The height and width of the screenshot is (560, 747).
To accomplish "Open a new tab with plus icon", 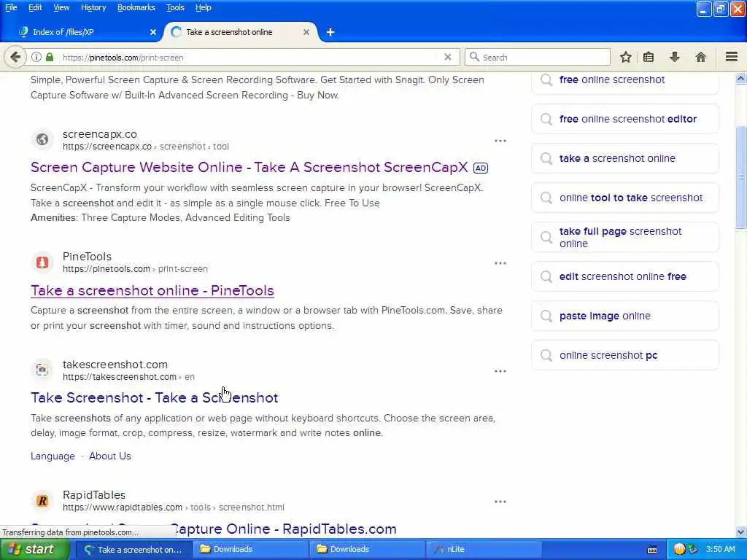I will pos(330,32).
